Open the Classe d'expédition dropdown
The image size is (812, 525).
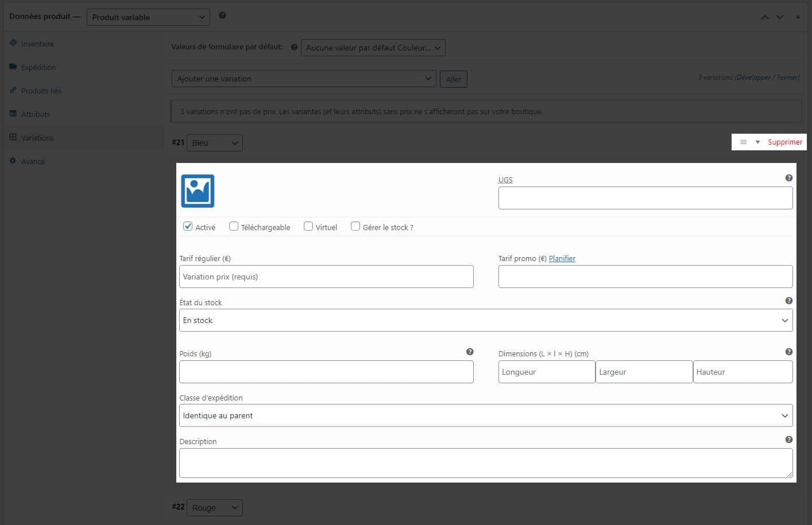pos(485,415)
